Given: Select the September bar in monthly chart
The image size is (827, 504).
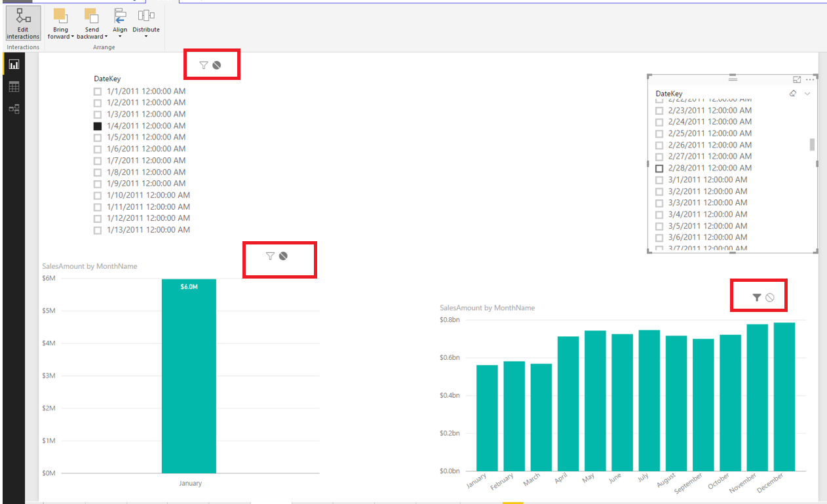Looking at the screenshot, I should 703,405.
